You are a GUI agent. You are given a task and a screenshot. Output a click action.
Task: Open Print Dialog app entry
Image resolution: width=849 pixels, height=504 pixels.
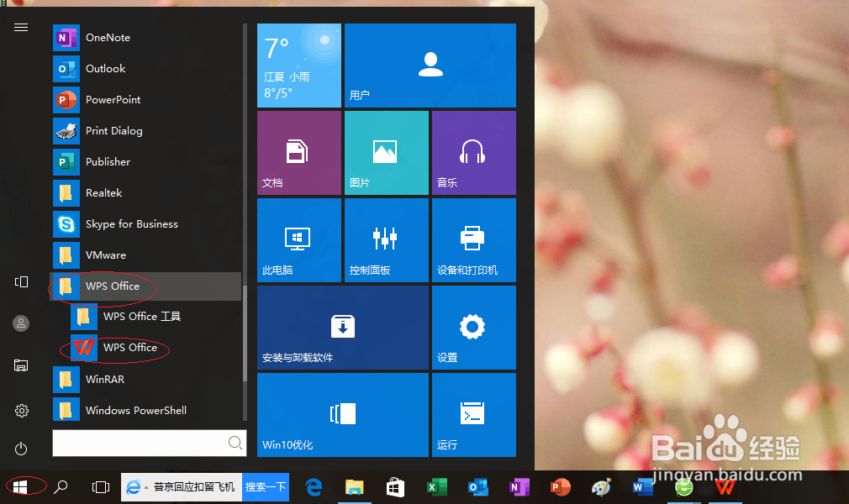[146, 130]
